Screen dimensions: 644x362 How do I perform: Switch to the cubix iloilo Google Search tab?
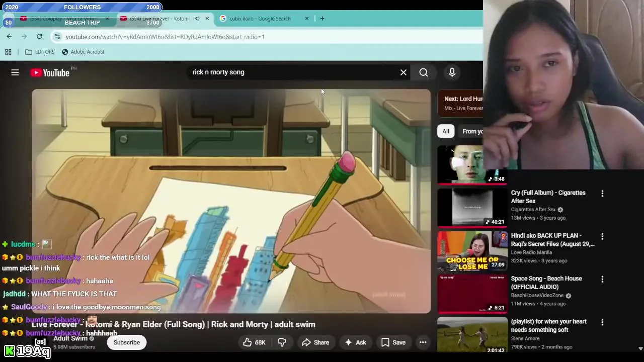pyautogui.click(x=260, y=19)
